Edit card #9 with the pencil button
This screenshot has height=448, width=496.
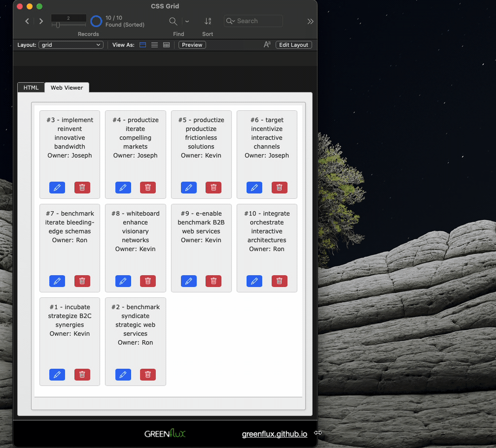pyautogui.click(x=189, y=281)
